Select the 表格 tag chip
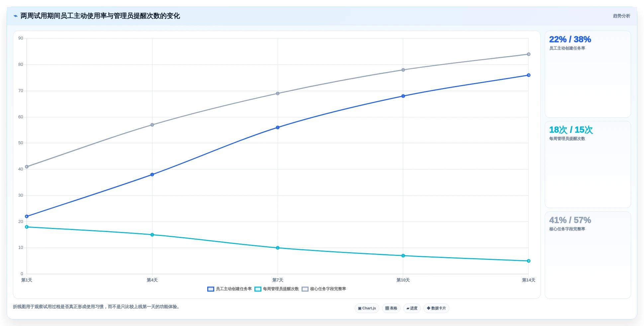Viewport: 644px width, 326px height. 391,308
